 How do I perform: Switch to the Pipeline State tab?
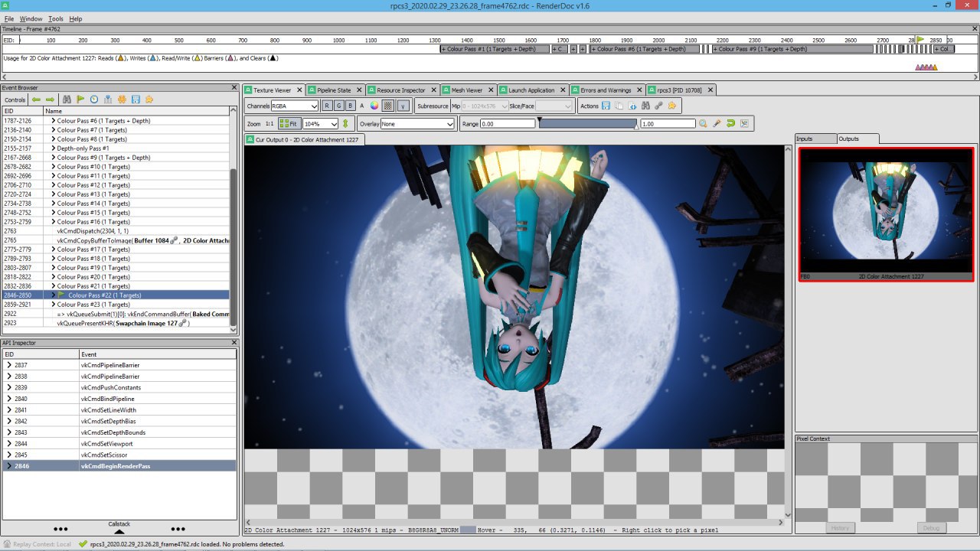pos(335,90)
